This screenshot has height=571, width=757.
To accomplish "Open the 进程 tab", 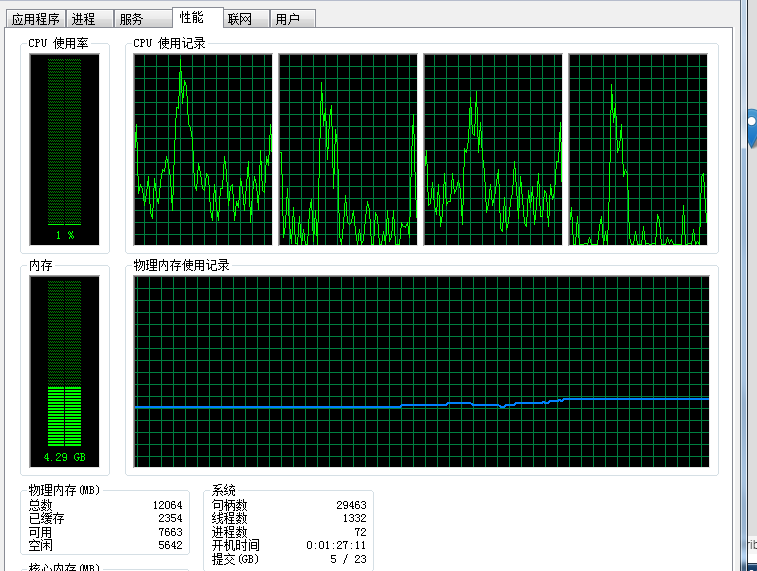I will click(89, 19).
